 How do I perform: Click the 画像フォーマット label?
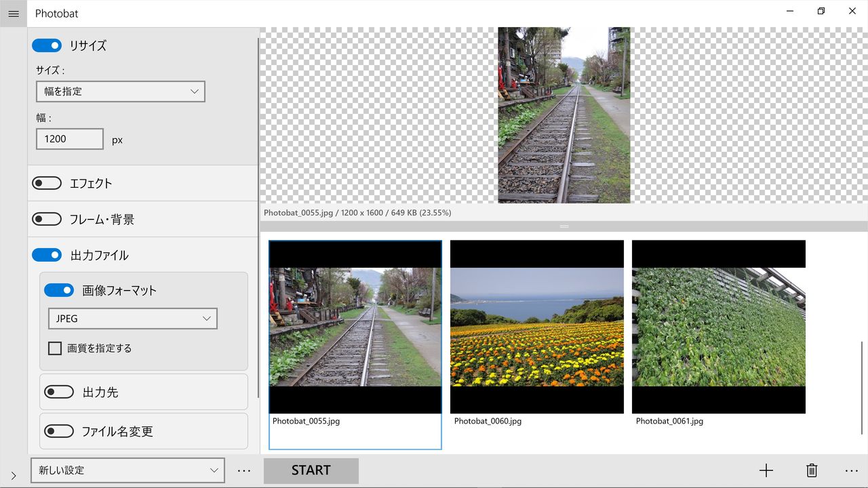(119, 290)
